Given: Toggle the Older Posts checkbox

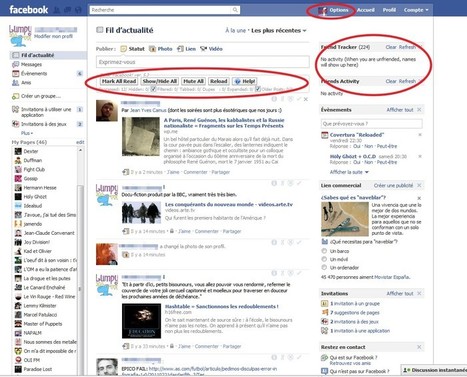Looking at the screenshot, I should pos(258,89).
